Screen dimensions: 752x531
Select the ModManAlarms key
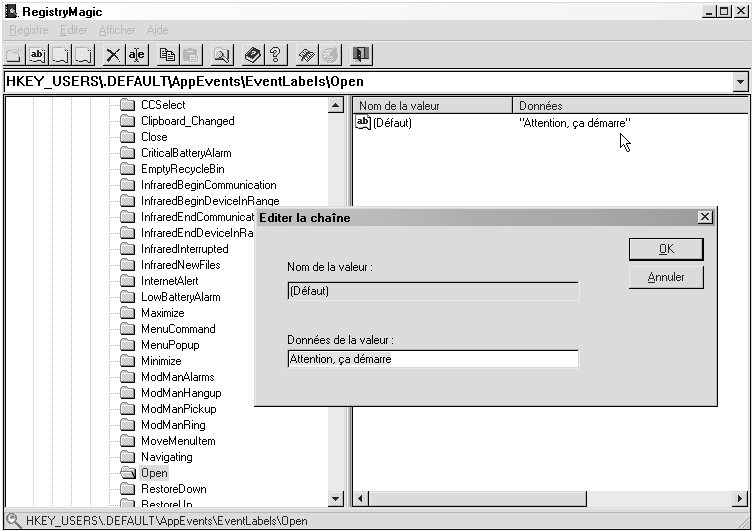pyautogui.click(x=178, y=377)
